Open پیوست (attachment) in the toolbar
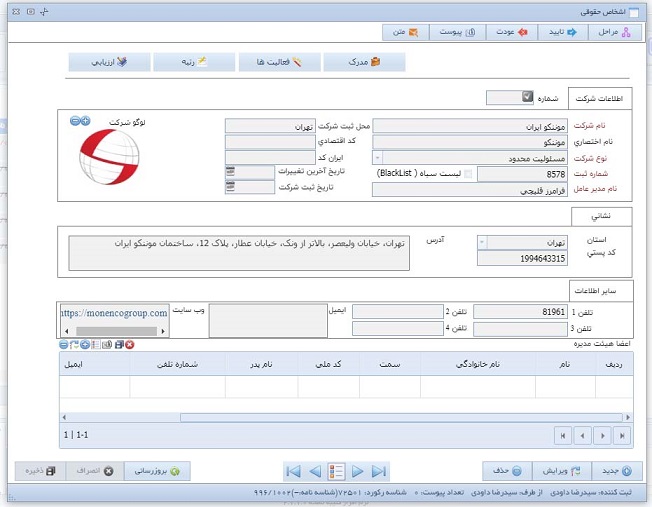This screenshot has width=652, height=507. [x=457, y=32]
